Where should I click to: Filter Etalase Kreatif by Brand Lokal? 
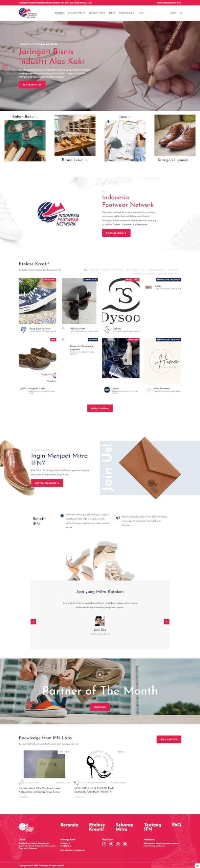pyautogui.click(x=132, y=270)
